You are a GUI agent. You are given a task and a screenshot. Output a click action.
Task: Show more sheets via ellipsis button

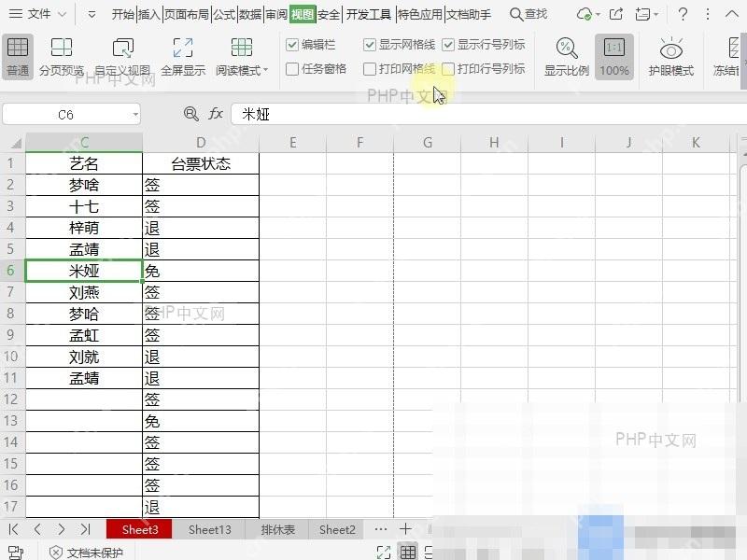(x=381, y=529)
